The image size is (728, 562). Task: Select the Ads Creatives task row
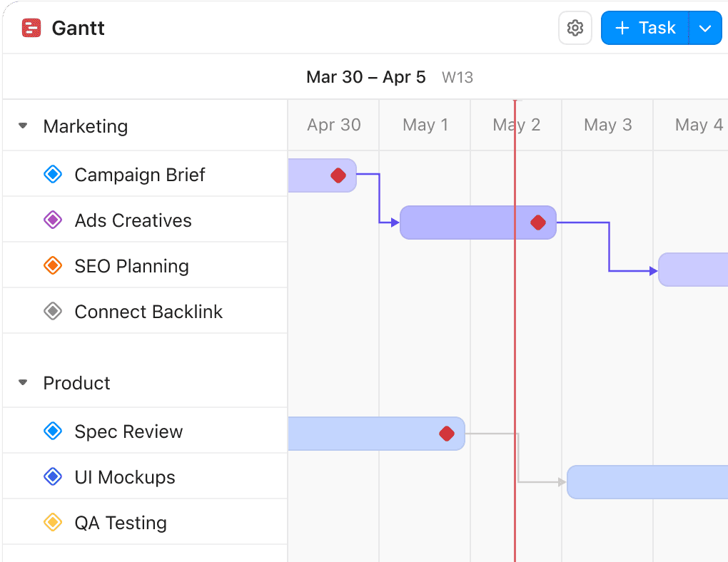click(x=145, y=220)
